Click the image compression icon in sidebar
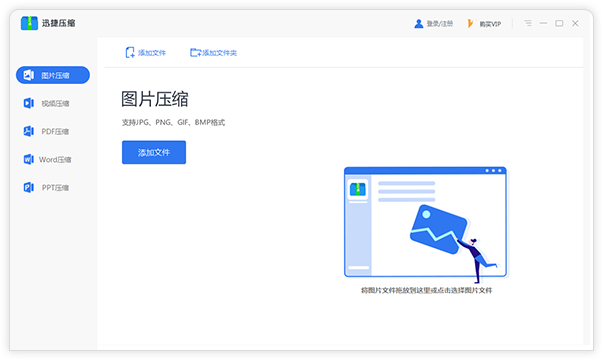This screenshot has width=603, height=360. coord(28,75)
